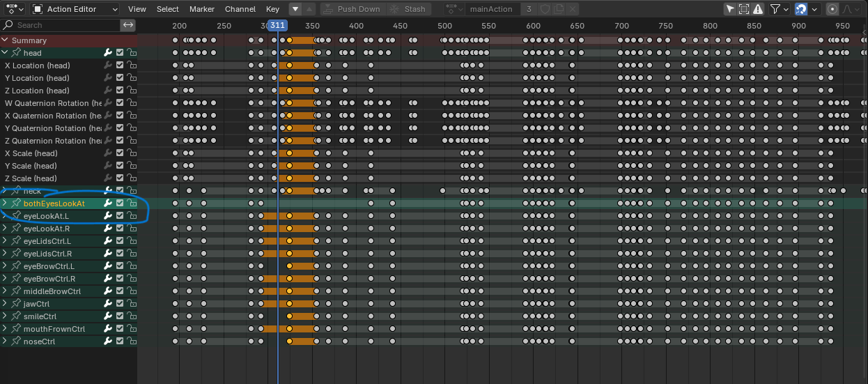Screen dimensions: 868x384
Task: Toggle wrench on W Quaternion Rotation row
Action: coord(108,103)
